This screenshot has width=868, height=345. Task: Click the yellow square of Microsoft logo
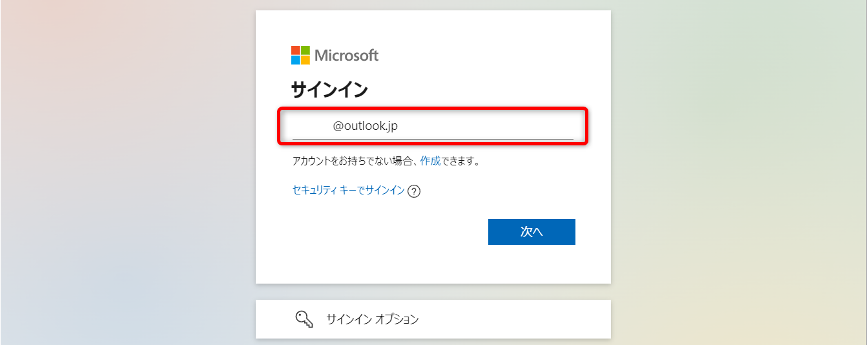pos(305,60)
